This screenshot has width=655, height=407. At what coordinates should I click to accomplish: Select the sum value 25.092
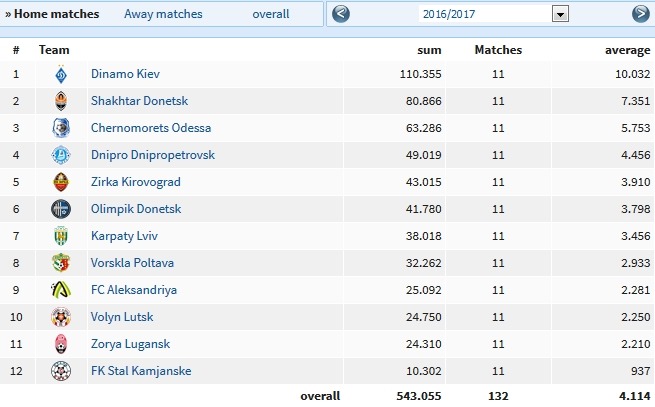pyautogui.click(x=424, y=290)
